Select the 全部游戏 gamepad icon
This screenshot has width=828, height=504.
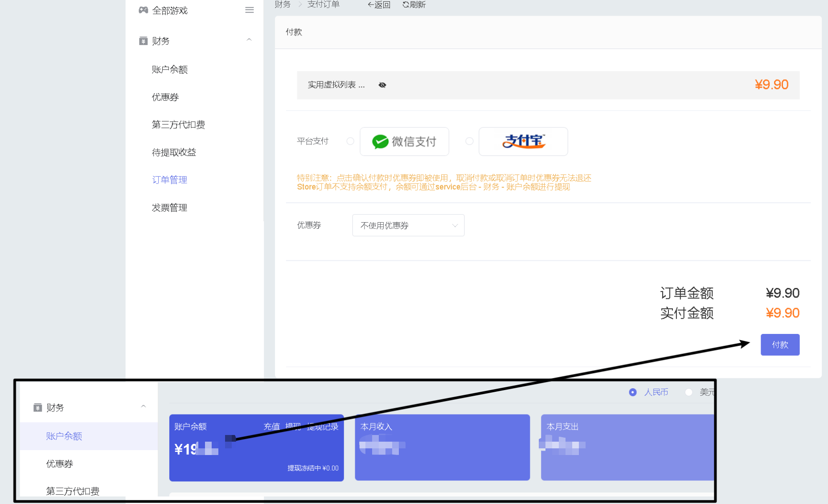coord(143,10)
